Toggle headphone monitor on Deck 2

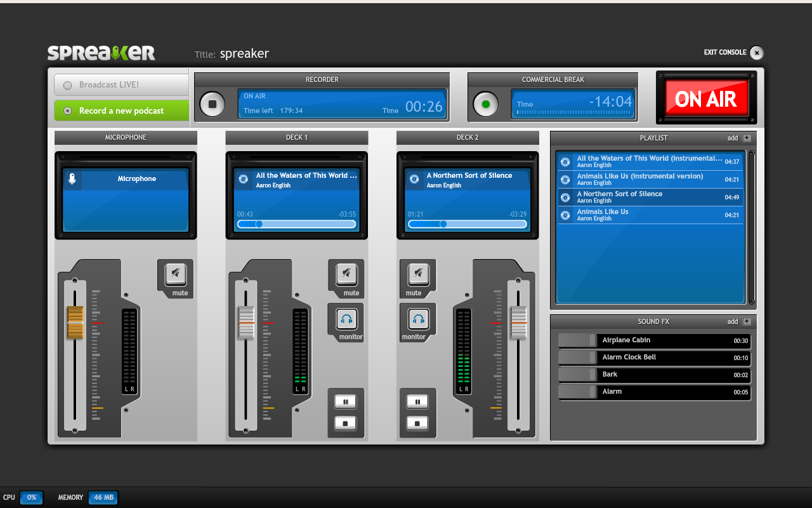click(x=417, y=318)
